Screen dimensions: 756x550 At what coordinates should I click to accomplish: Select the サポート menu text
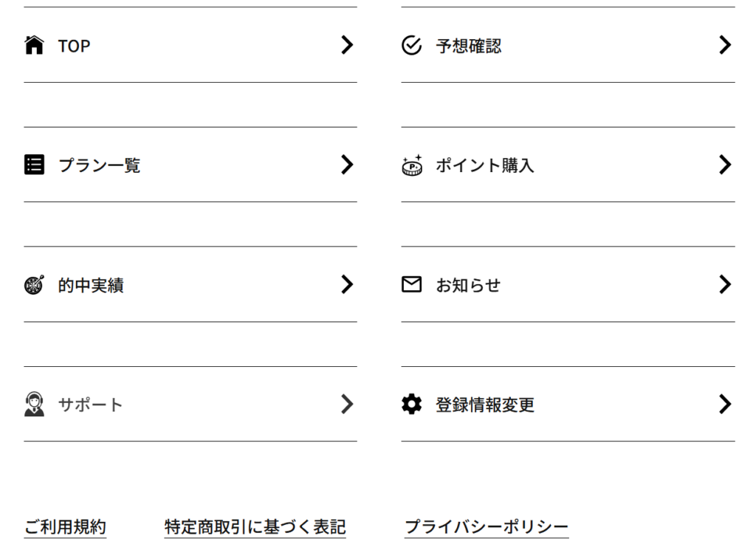pyautogui.click(x=90, y=405)
